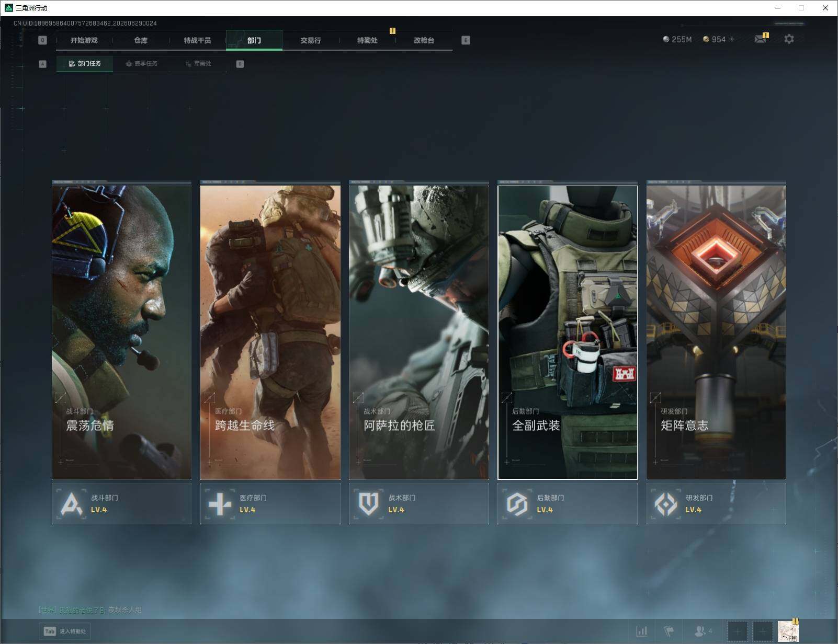
Task: Click the 医疗部门 LV.4 button
Action: (270, 504)
